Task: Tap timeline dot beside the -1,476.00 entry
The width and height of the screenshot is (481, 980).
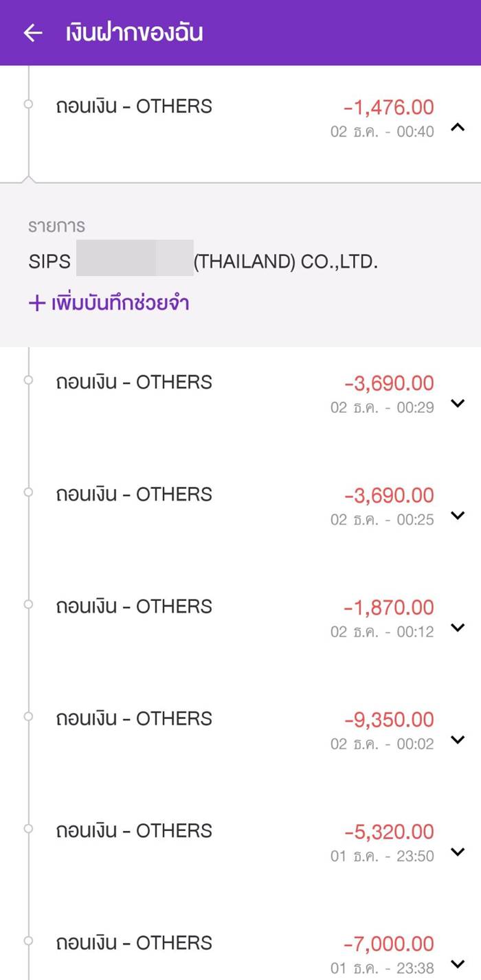Action: tap(27, 104)
